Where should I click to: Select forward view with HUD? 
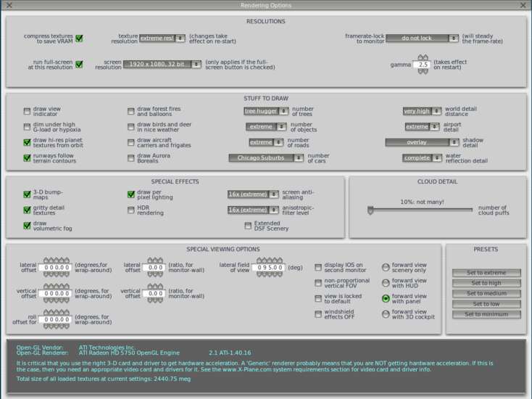point(386,283)
